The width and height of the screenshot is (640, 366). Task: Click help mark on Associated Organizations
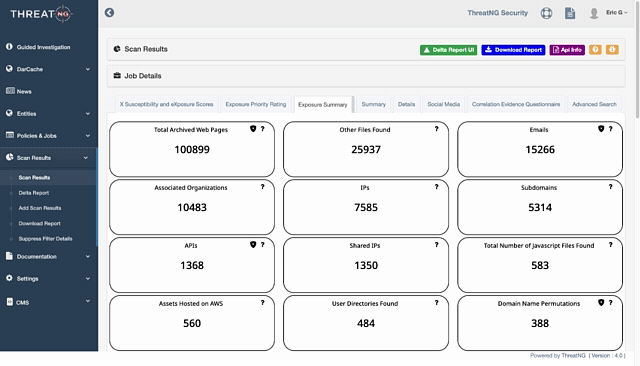pyautogui.click(x=262, y=187)
